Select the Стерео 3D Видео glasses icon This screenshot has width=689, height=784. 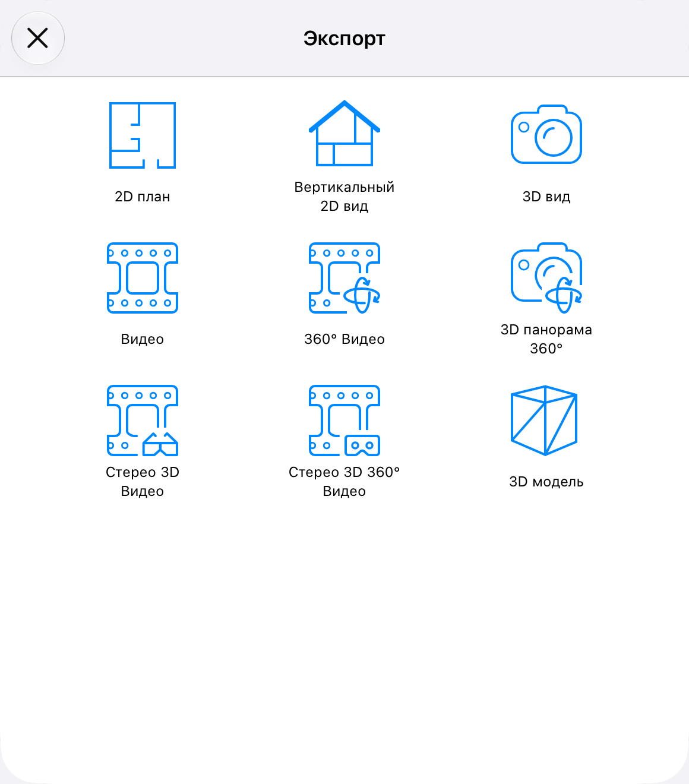[143, 421]
